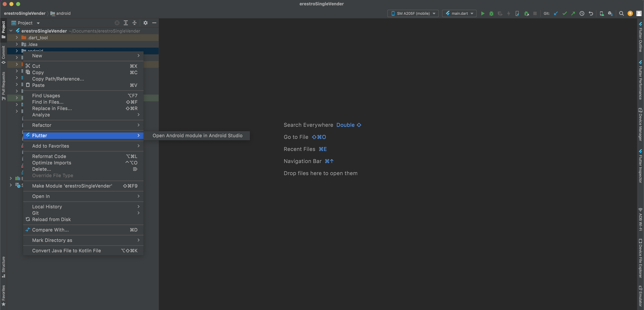Open Structure tool window tab

(x=4, y=267)
